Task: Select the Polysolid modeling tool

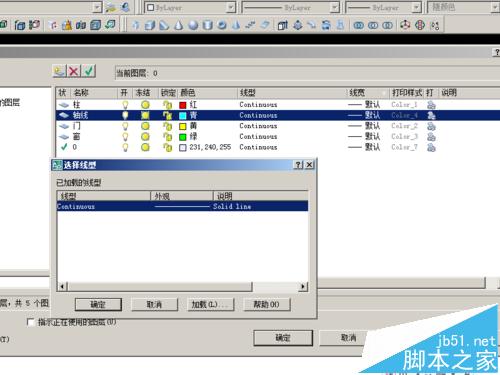Action: [x=135, y=25]
